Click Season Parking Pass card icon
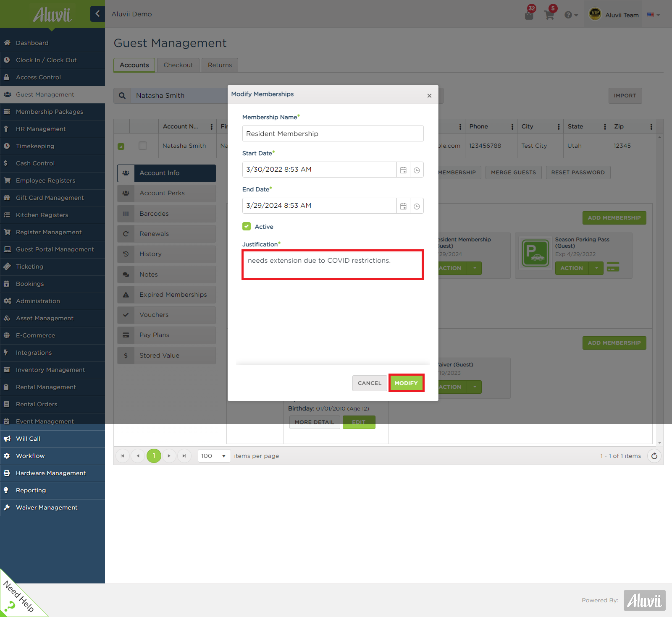Screen dimensions: 672x617 [613, 267]
